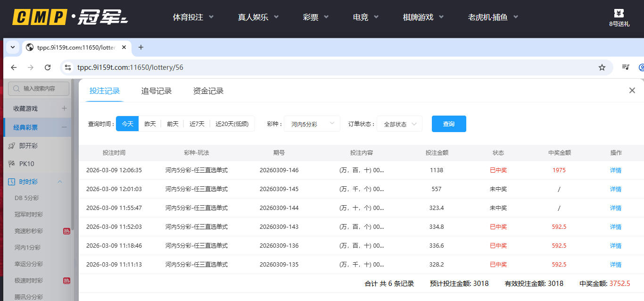The height and width of the screenshot is (301, 644).
Task: Select the 昨天 query time option
Action: pyautogui.click(x=150, y=124)
